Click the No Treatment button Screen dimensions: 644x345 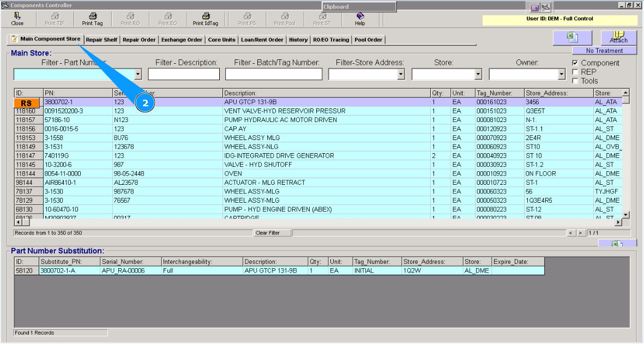604,51
